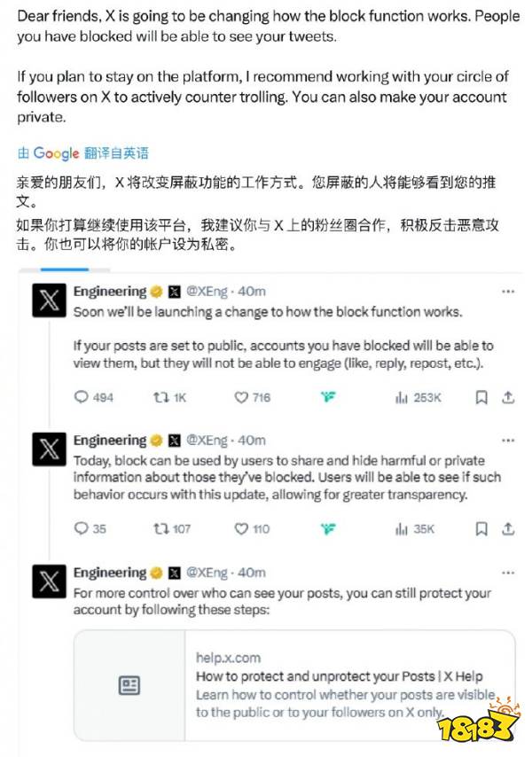The height and width of the screenshot is (757, 532).
Task: Click the reply icon showing 35
Action: point(81,528)
